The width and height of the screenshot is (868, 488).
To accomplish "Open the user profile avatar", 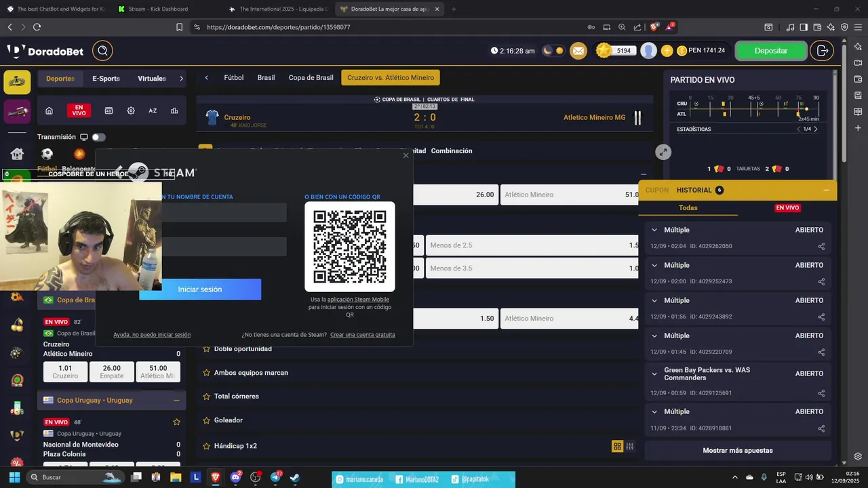I will coord(649,51).
